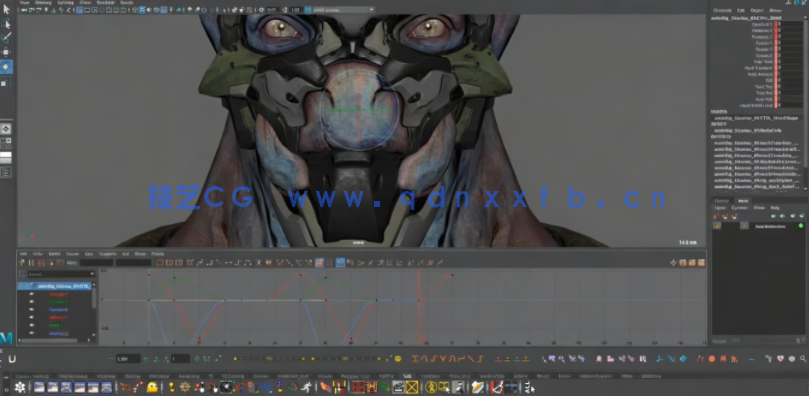Click the golden key shelf icon
Image resolution: width=809 pixels, height=396 pixels.
coord(172,387)
